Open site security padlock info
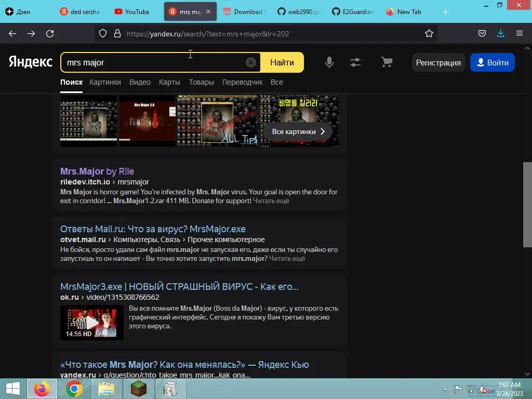The image size is (532, 399). (117, 34)
